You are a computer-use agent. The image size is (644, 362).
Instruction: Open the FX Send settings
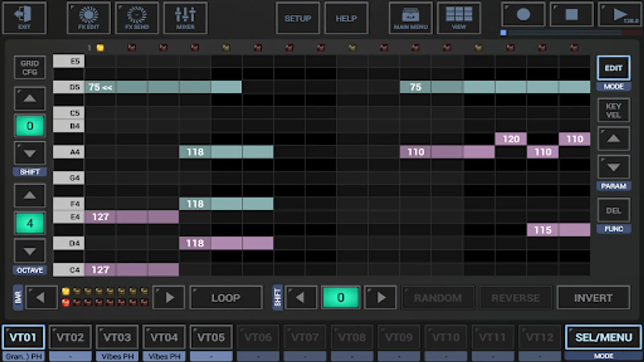[137, 18]
